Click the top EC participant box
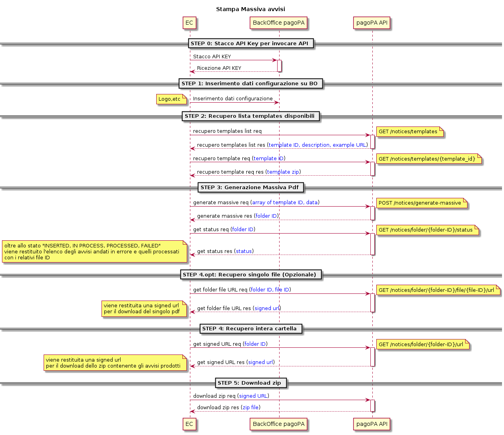Viewport: 504px width, 435px height. click(x=189, y=23)
